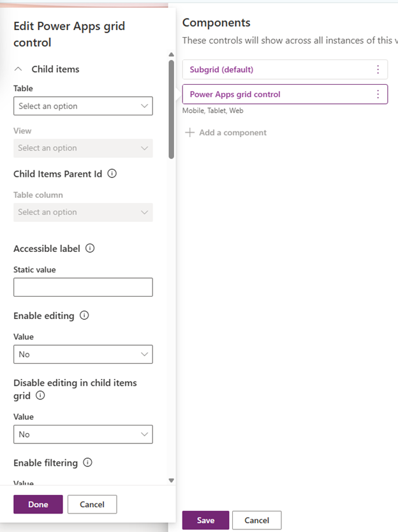Open the Enable editing Value dropdown
398x532 pixels.
tap(83, 354)
